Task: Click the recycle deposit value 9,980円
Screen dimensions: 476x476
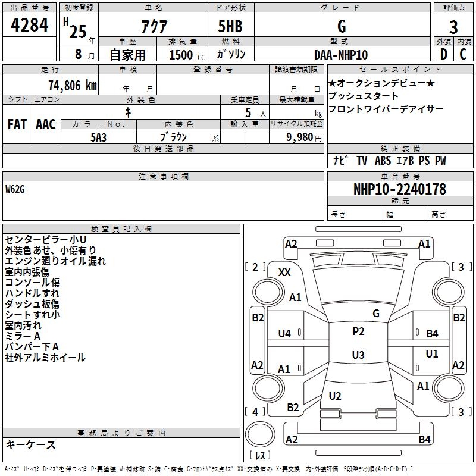Action: (303, 137)
